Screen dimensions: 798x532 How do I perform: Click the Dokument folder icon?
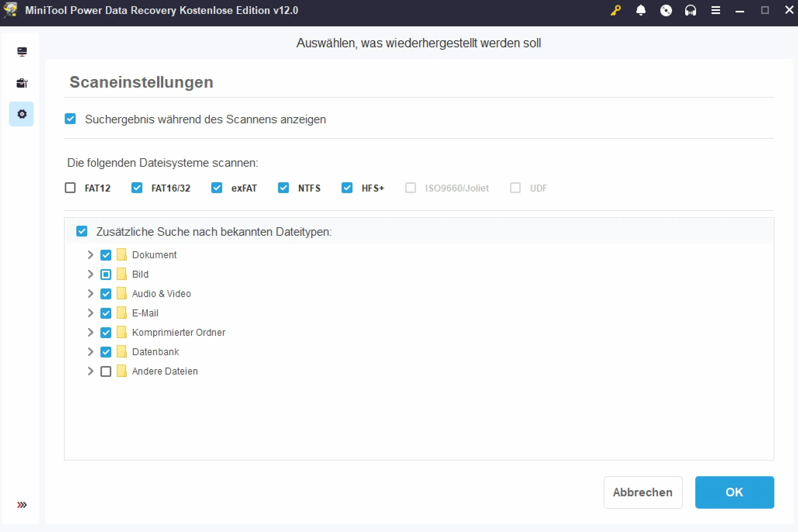[122, 255]
